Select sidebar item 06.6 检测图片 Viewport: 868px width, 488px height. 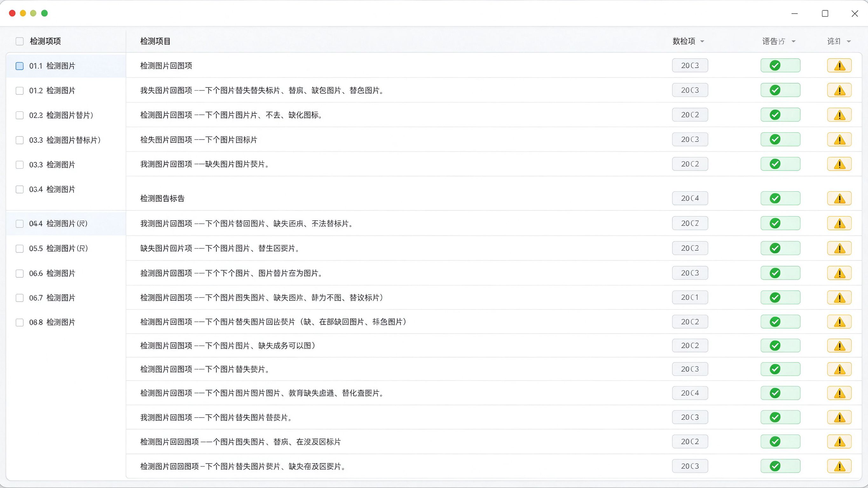click(x=66, y=273)
